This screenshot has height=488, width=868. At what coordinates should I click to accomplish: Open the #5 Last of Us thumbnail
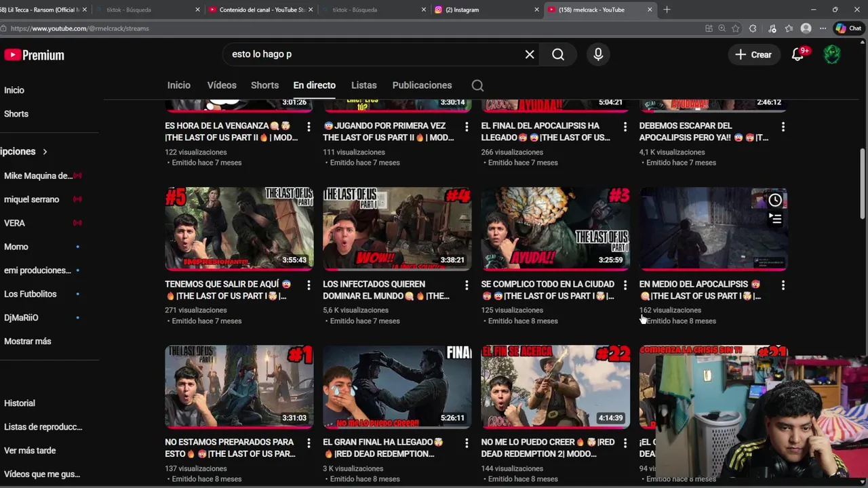[x=239, y=229]
